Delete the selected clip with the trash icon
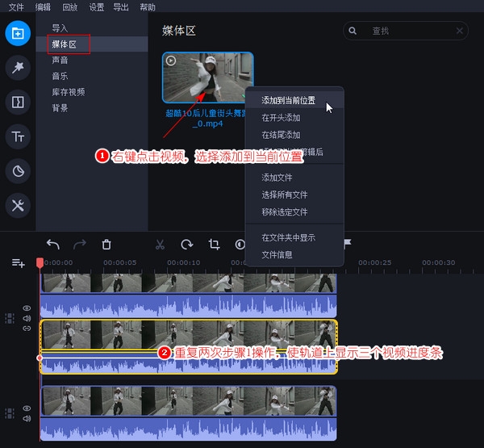The width and height of the screenshot is (484, 448). point(106,245)
